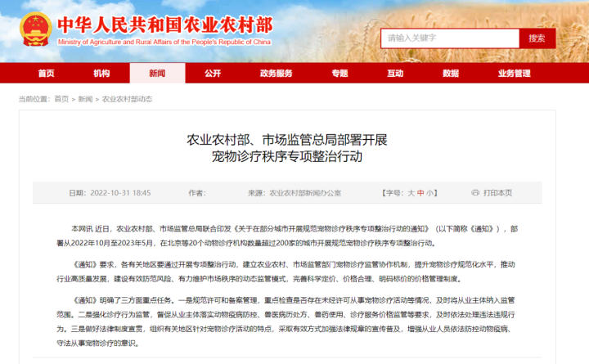This screenshot has width=589, height=364.
Task: Click the printer icon beside 打印本页
Action: pos(475,193)
